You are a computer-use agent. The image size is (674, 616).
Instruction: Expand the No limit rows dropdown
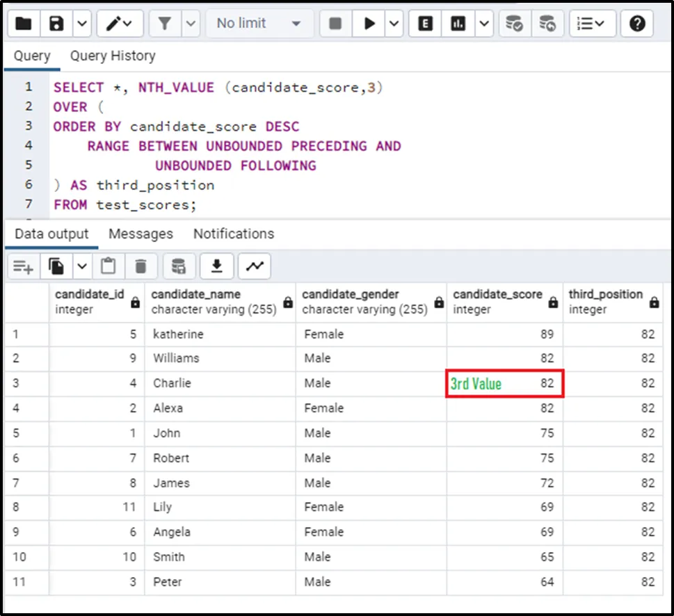[x=259, y=24]
